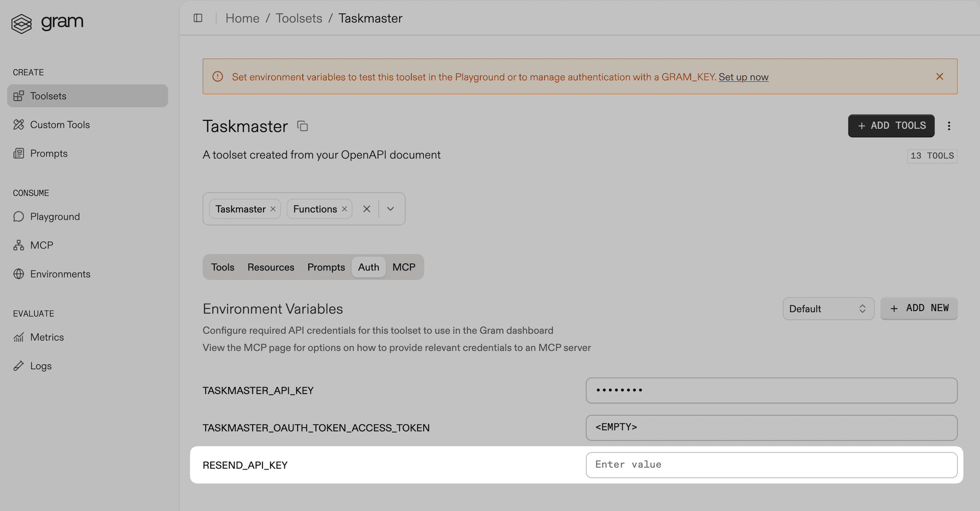Switch to the Tools tab
980x511 pixels.
point(223,267)
